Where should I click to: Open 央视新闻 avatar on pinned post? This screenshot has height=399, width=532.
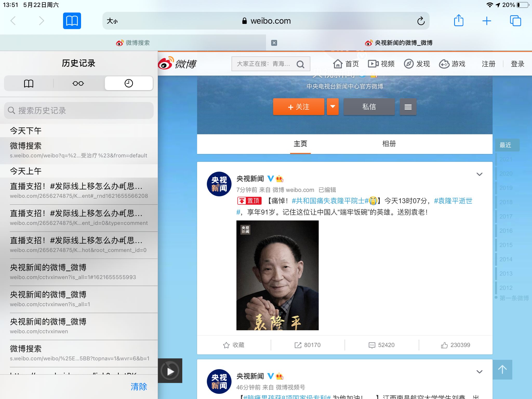219,184
